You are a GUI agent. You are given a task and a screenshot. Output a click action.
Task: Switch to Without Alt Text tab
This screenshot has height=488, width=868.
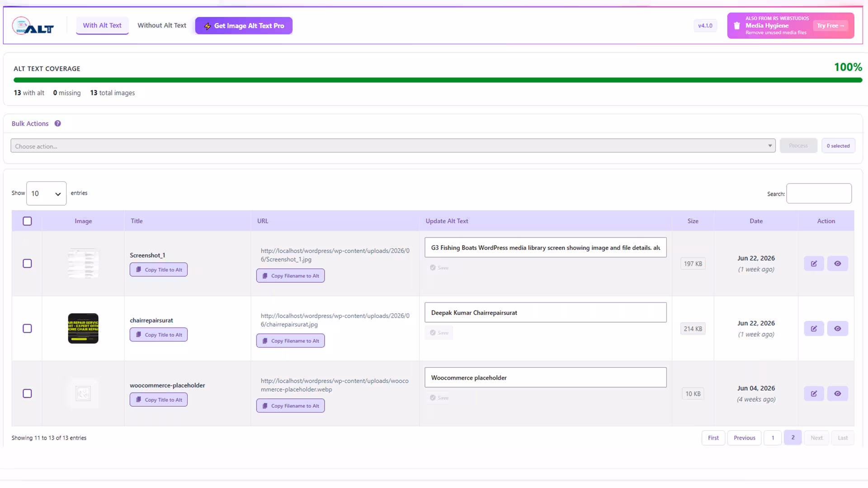click(162, 25)
